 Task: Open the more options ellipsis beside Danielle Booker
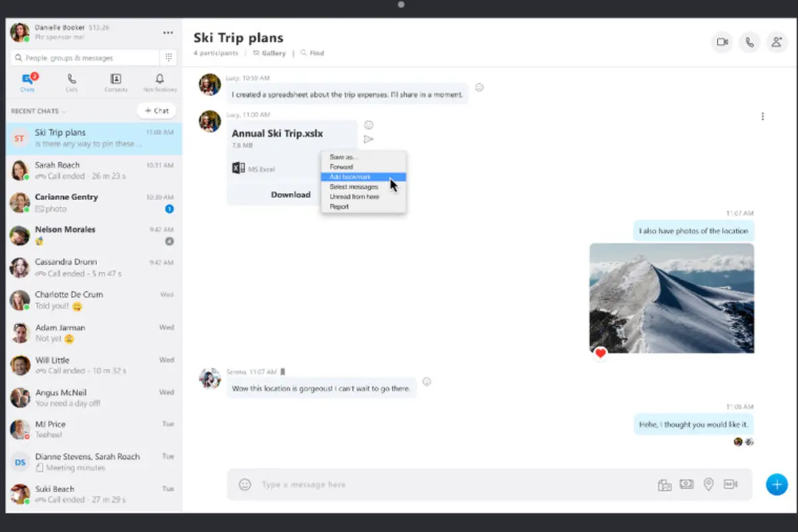click(x=168, y=32)
